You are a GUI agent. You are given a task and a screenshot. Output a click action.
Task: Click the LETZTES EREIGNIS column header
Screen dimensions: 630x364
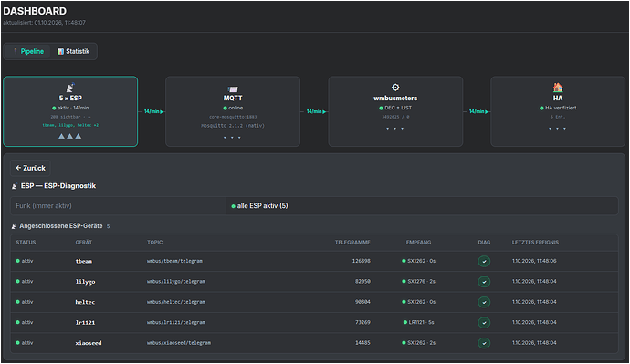pos(535,243)
